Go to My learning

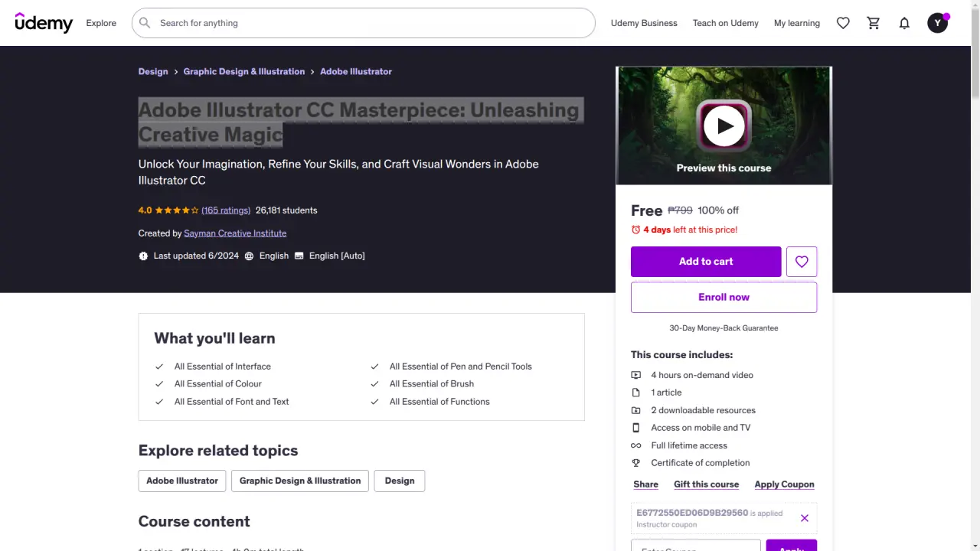pos(797,23)
